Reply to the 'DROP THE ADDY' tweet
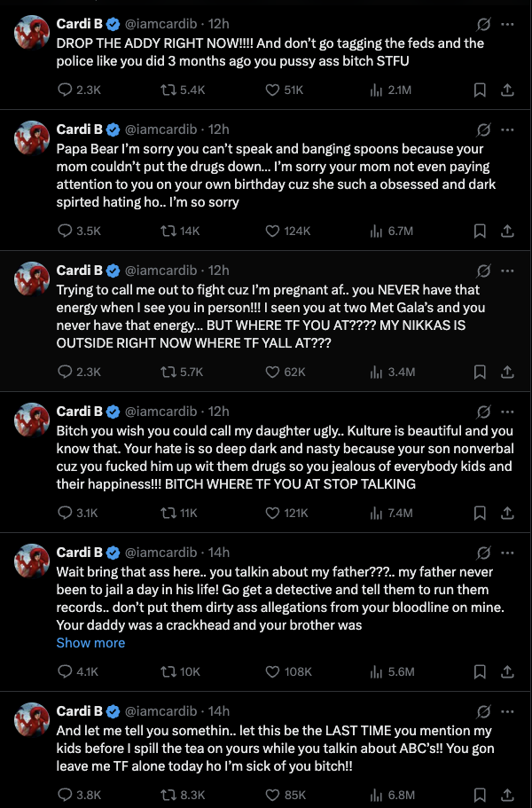 (x=66, y=90)
